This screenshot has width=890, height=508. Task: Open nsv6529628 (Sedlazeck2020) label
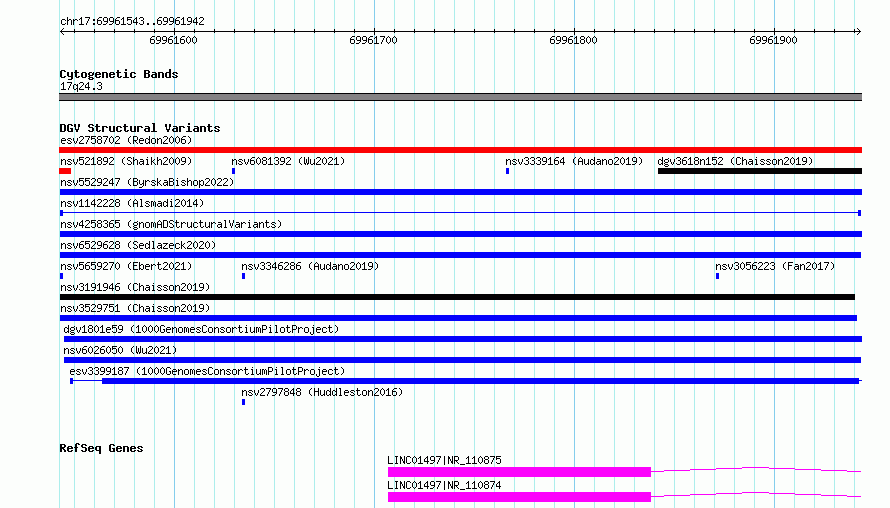(138, 245)
